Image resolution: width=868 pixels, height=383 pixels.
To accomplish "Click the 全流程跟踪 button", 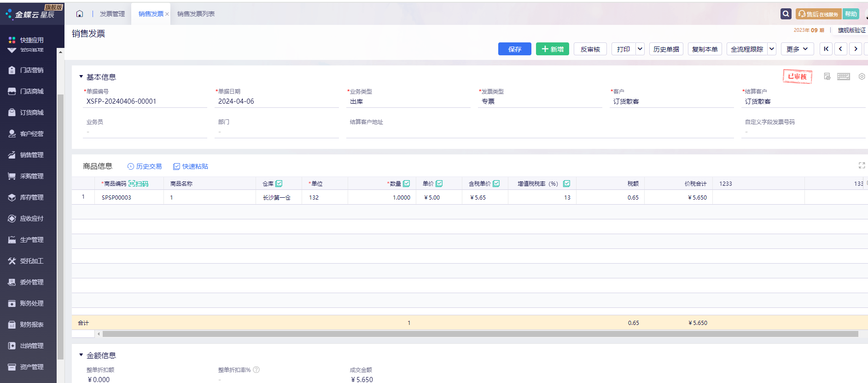I will click(x=747, y=49).
